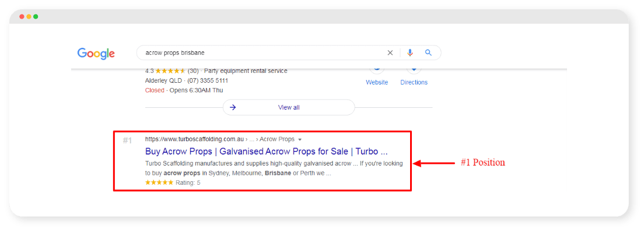Viewport: 644px width, 232px height.
Task: Click the Turbo Scaffolding result description snippet
Action: tap(274, 168)
